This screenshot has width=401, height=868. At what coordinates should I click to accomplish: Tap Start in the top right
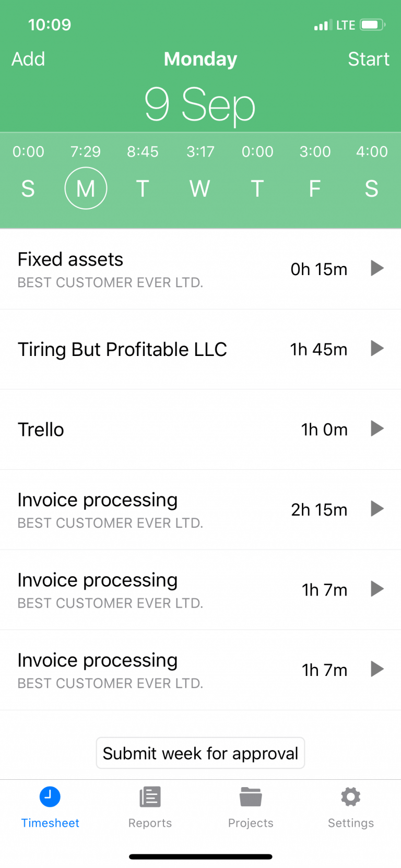369,59
